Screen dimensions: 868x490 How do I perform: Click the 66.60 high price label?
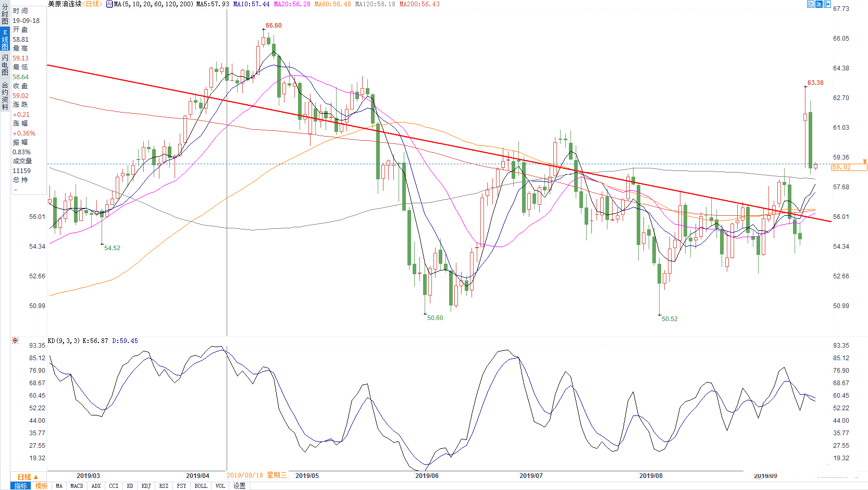pyautogui.click(x=274, y=26)
